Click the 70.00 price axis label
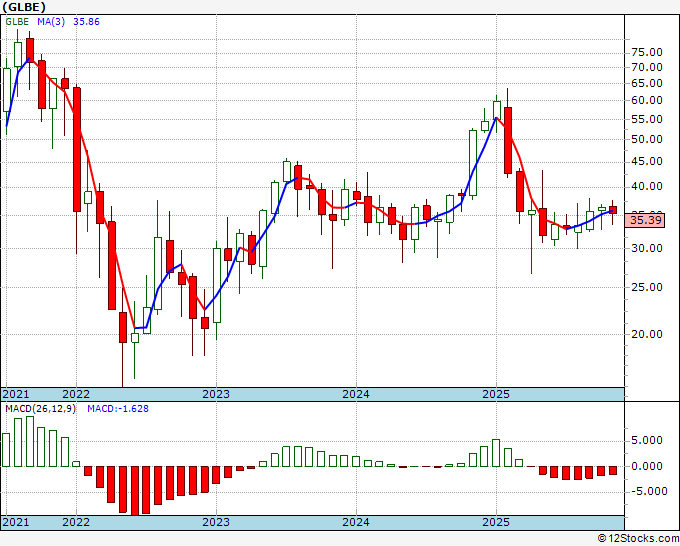 click(647, 67)
